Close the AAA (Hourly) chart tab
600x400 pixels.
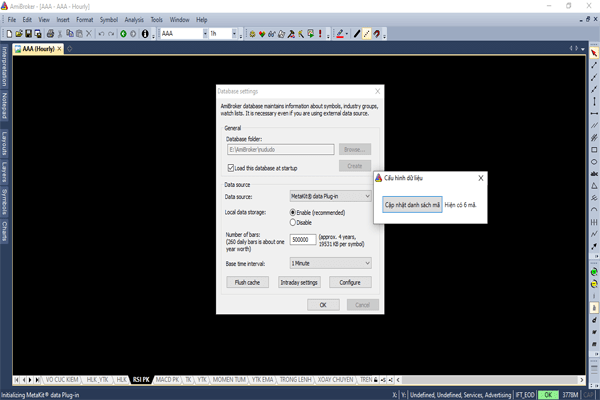[59, 49]
